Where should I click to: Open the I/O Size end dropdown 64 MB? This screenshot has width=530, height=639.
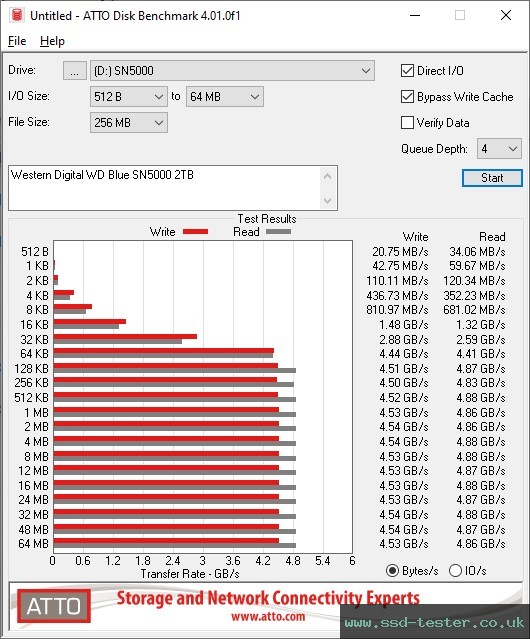tap(225, 97)
